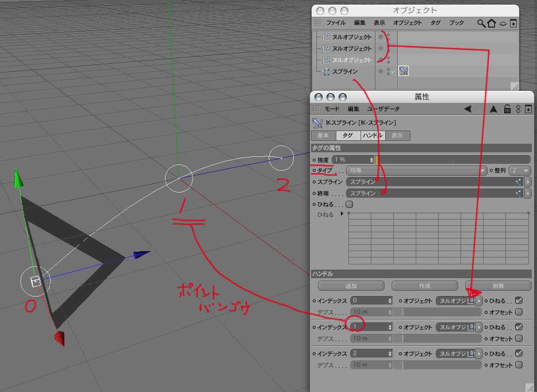
Task: Click arrow beside インデックス 2 オブジェクト field
Action: 479,353
